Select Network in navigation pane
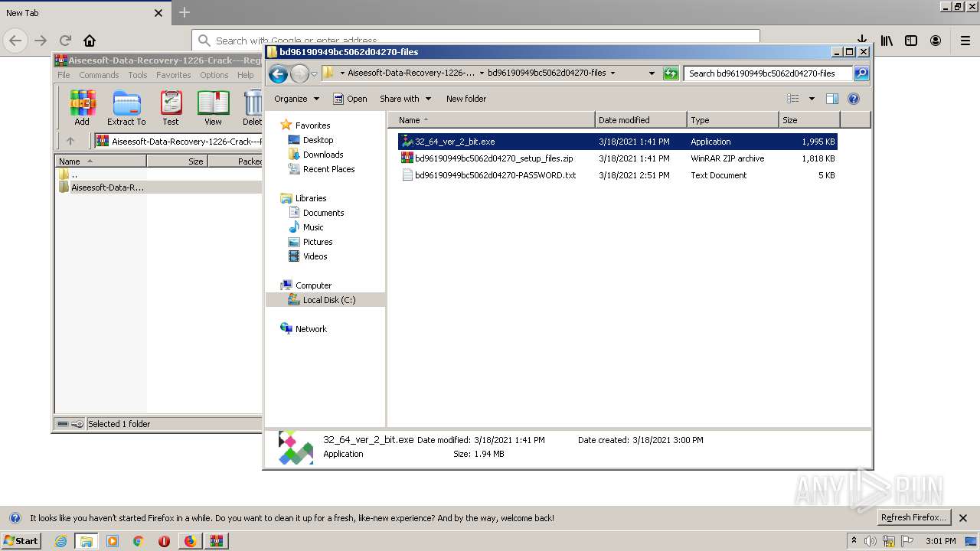The height and width of the screenshot is (551, 980). click(311, 329)
